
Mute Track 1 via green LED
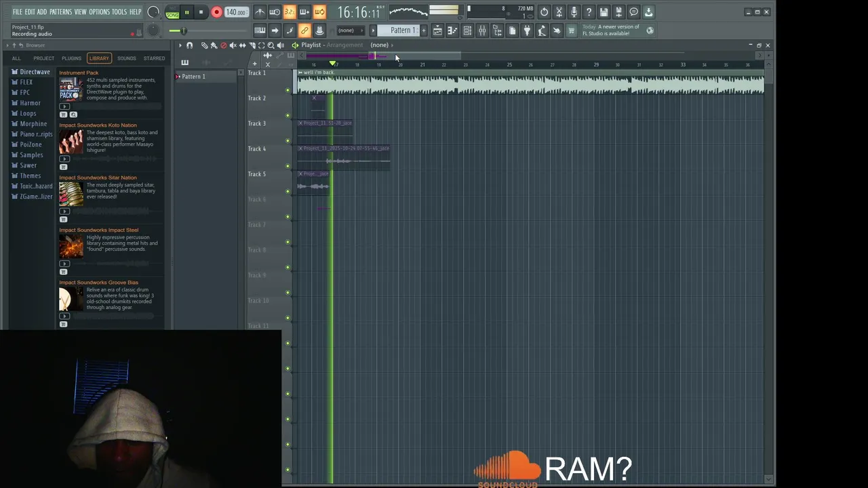click(288, 90)
